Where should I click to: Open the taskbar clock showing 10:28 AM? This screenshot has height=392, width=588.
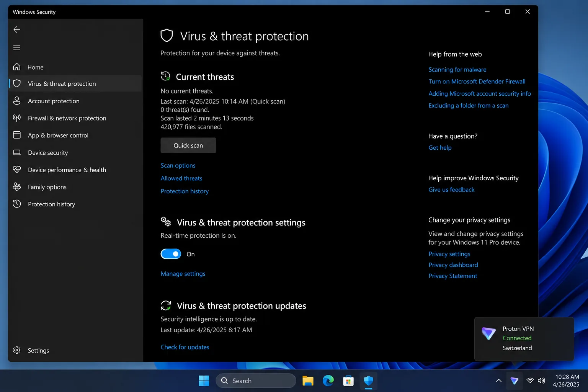pos(566,381)
